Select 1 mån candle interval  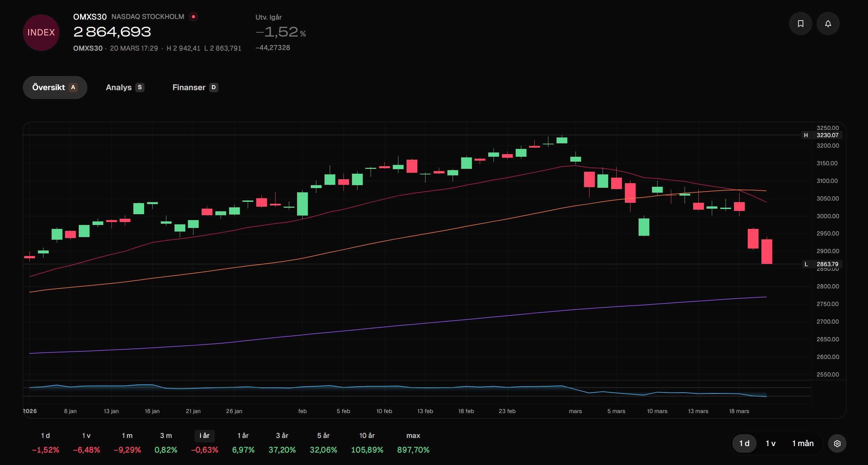coord(803,443)
